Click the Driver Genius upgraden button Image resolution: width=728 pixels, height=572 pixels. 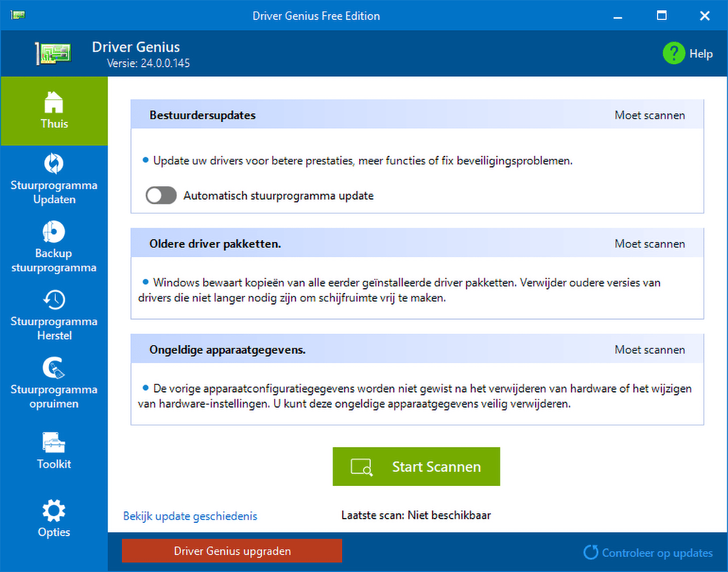pos(232,551)
